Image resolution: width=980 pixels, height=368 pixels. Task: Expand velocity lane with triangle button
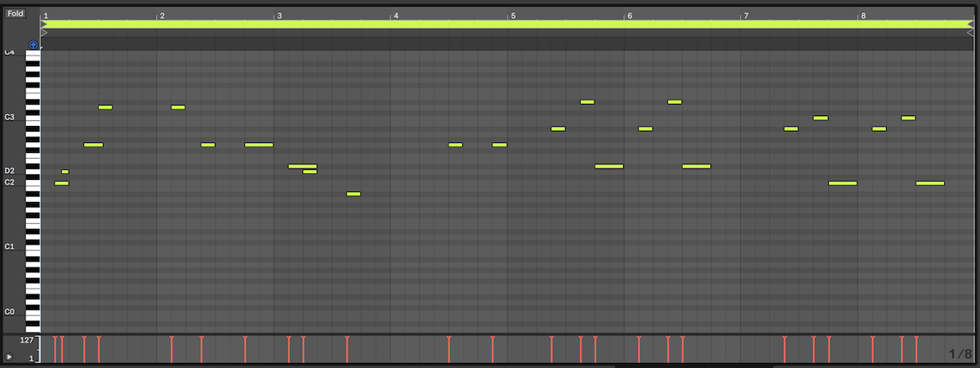click(9, 357)
